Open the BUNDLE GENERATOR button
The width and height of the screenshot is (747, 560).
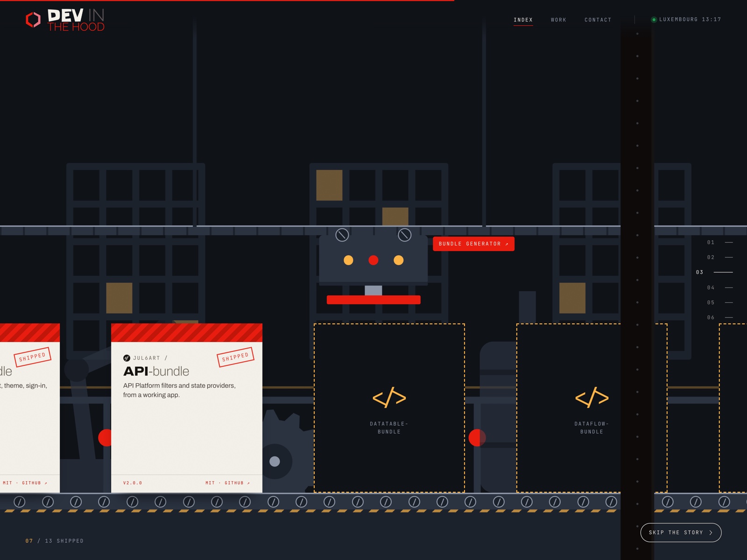tap(473, 244)
